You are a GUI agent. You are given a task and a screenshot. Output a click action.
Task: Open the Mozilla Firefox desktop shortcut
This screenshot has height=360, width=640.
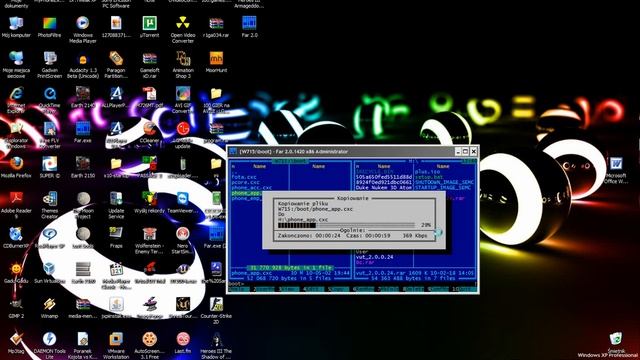point(16,167)
